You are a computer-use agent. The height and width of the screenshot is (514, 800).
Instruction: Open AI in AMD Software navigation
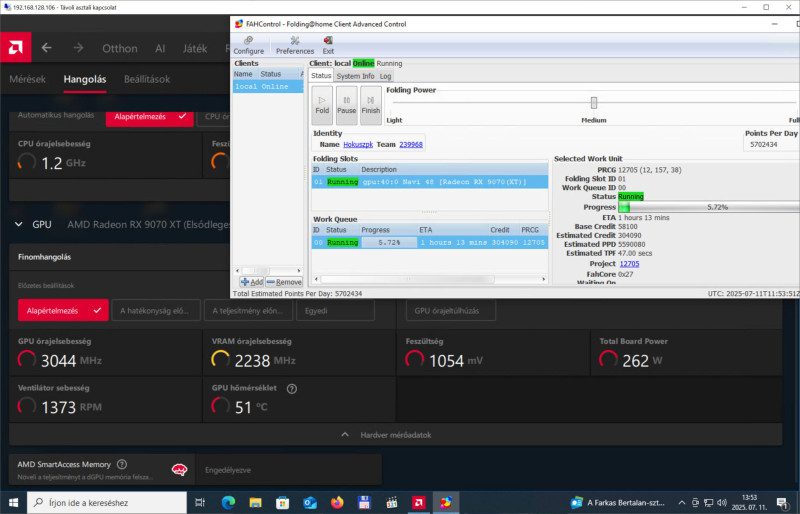click(x=160, y=48)
